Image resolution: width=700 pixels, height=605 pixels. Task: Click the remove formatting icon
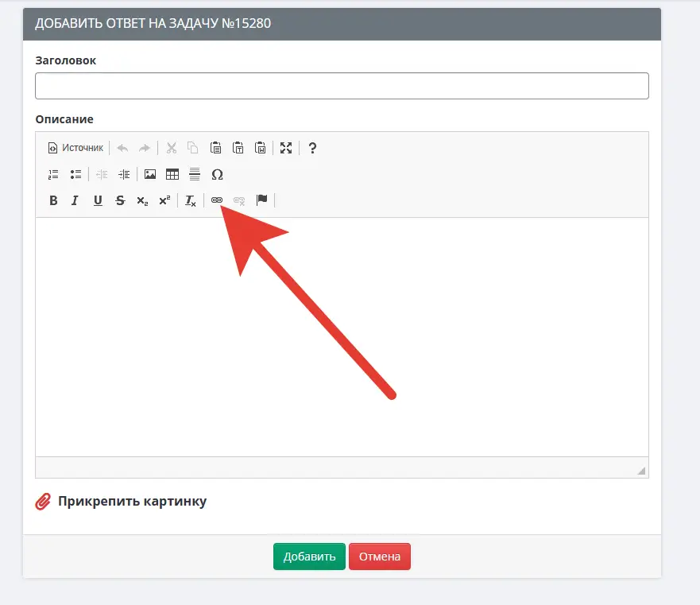tap(191, 200)
